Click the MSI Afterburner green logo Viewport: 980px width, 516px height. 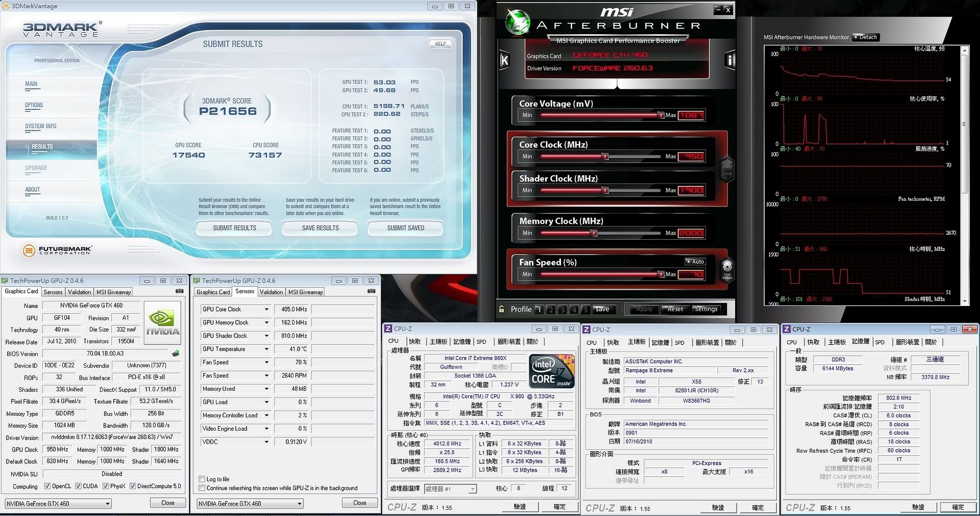point(518,21)
